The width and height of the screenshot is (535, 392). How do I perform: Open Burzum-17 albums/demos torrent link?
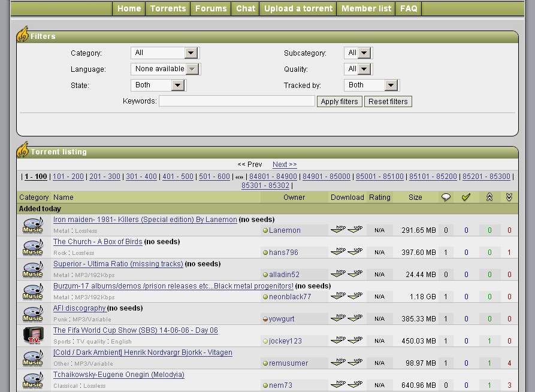tap(173, 286)
